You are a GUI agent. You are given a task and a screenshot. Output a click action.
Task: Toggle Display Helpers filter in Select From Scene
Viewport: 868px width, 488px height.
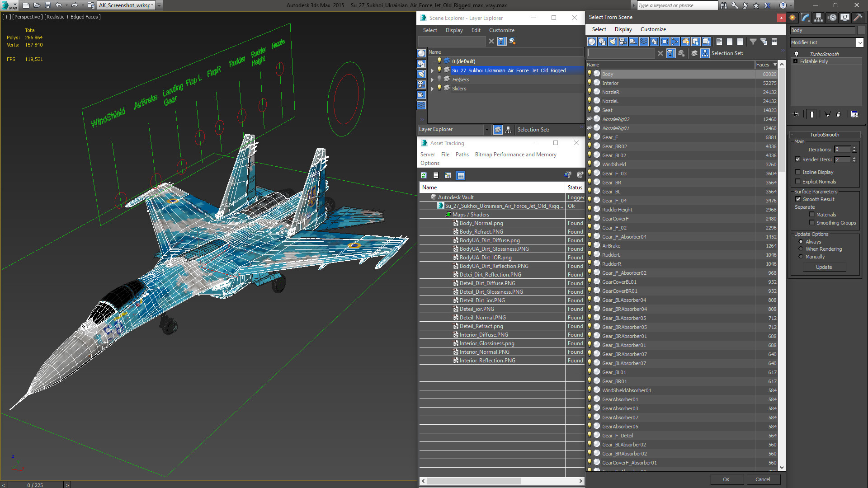[x=633, y=42]
